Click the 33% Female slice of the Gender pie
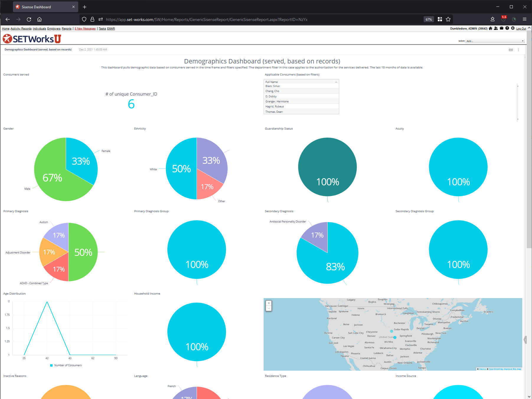The image size is (532, 399). (81, 161)
